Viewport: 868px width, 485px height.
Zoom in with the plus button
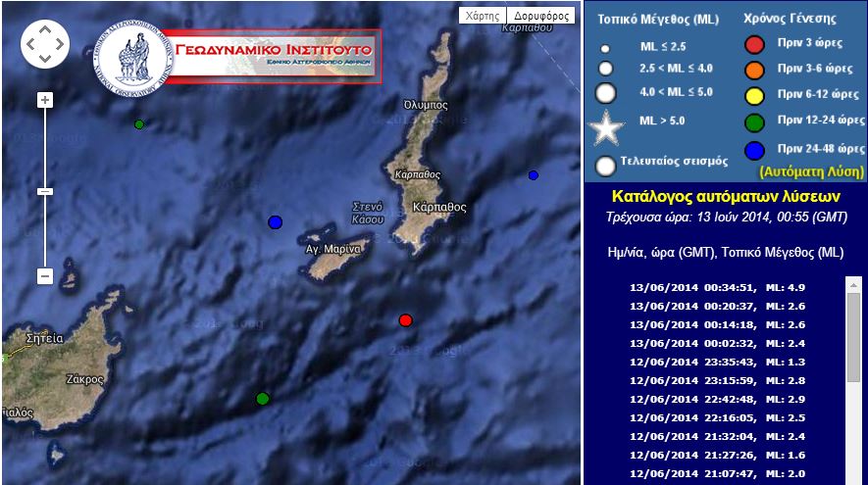[45, 100]
